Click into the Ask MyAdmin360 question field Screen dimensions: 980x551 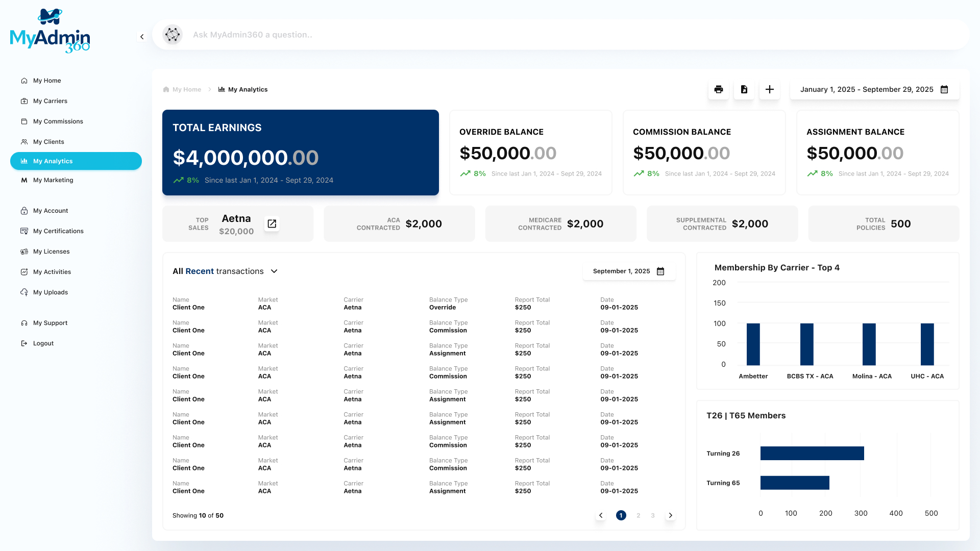point(357,35)
